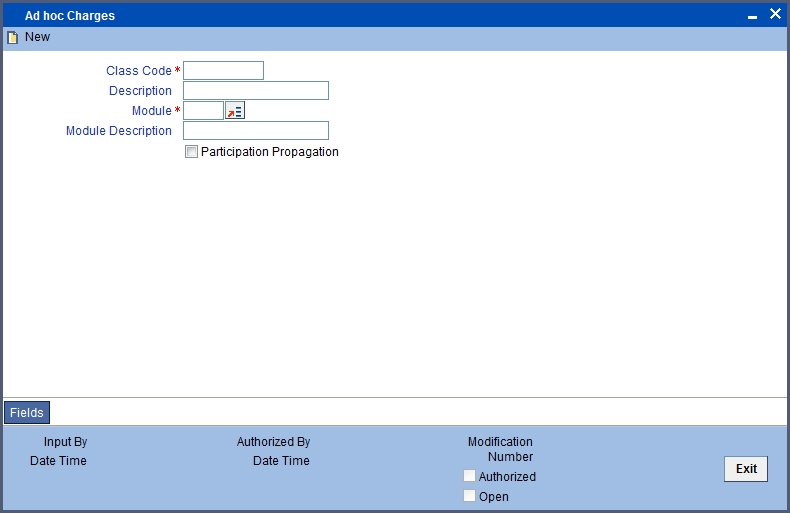Viewport: 790px width, 513px height.
Task: Click the New document icon
Action: (13, 37)
